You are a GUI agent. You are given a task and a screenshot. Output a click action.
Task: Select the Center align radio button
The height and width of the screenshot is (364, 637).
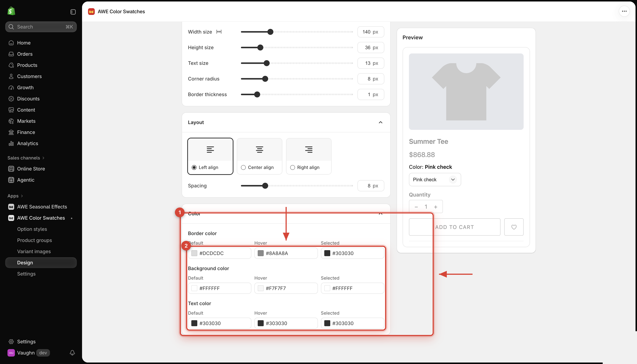[x=243, y=167]
